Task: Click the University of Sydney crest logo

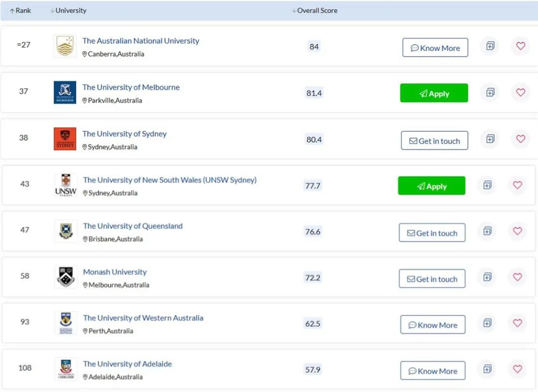Action: pos(65,139)
